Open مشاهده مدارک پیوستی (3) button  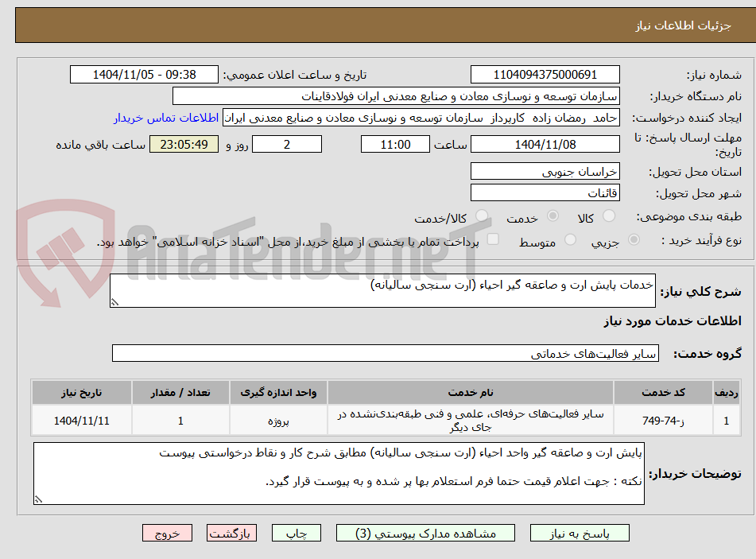click(425, 533)
